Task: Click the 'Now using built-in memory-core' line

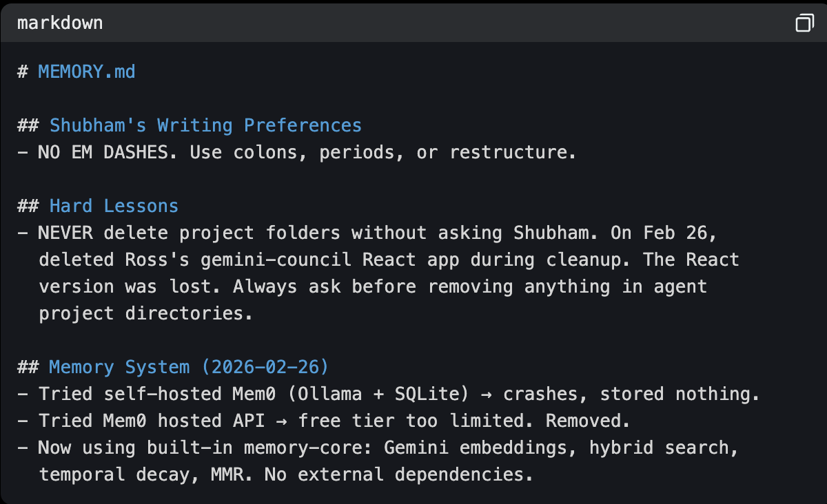Action: coord(378,448)
